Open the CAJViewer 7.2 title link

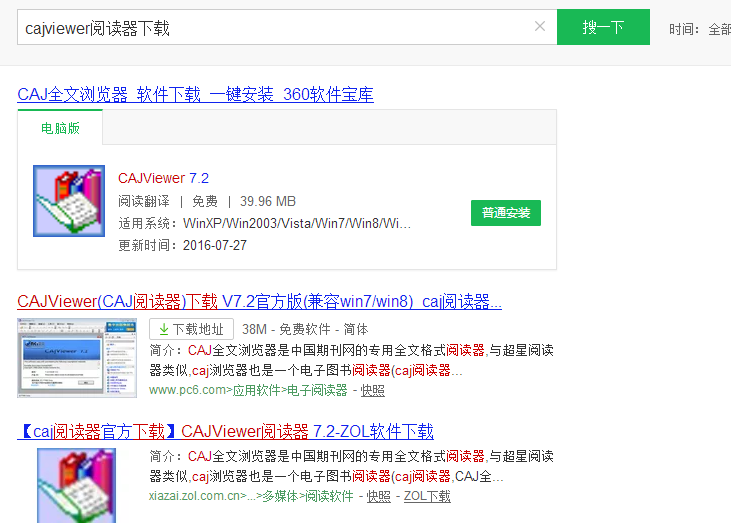[x=163, y=178]
